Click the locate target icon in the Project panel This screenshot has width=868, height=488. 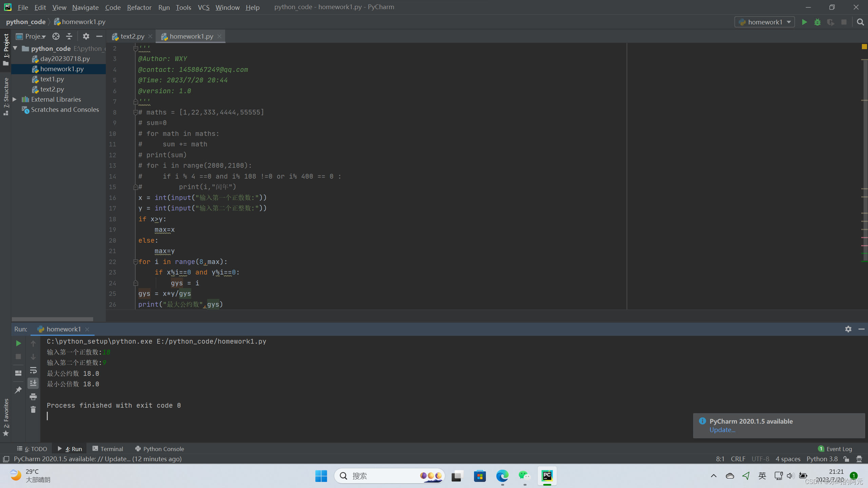(x=56, y=36)
